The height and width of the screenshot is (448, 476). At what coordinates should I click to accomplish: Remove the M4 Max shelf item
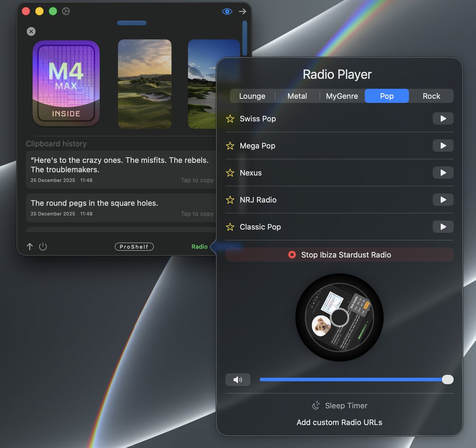point(31,31)
